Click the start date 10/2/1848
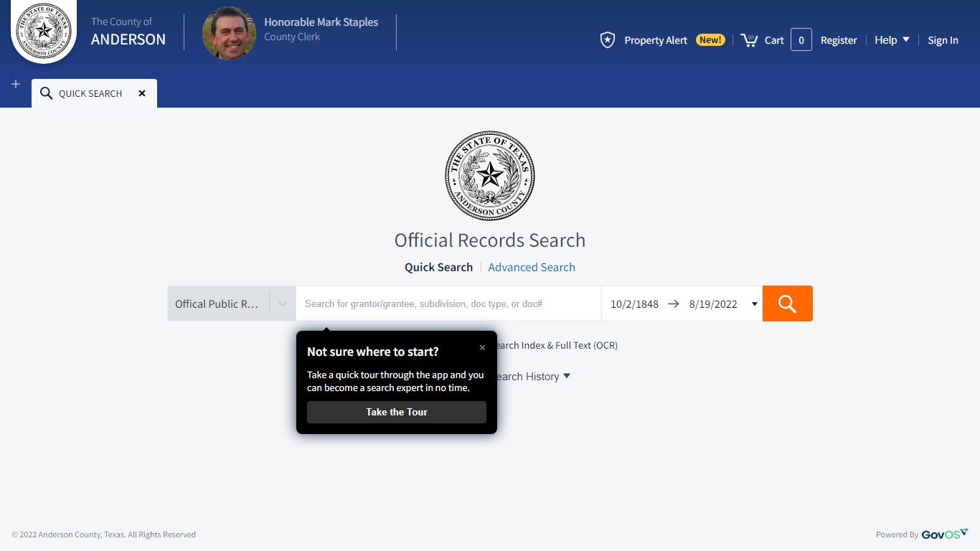This screenshot has width=980, height=551. click(x=634, y=304)
